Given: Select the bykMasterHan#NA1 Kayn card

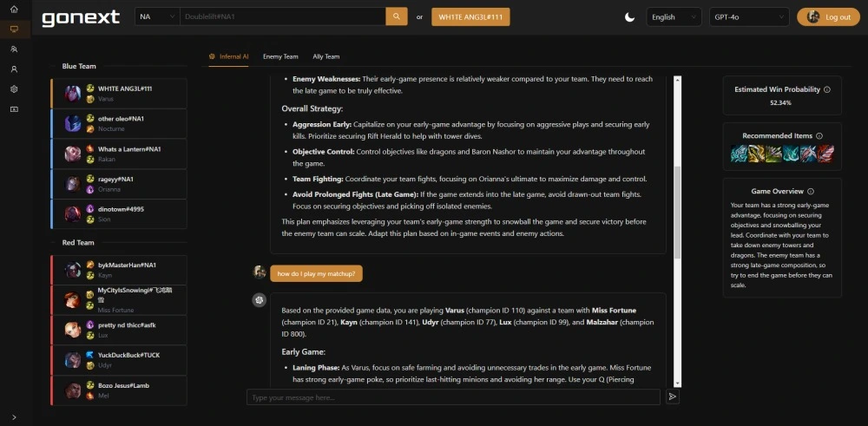Looking at the screenshot, I should (118, 270).
